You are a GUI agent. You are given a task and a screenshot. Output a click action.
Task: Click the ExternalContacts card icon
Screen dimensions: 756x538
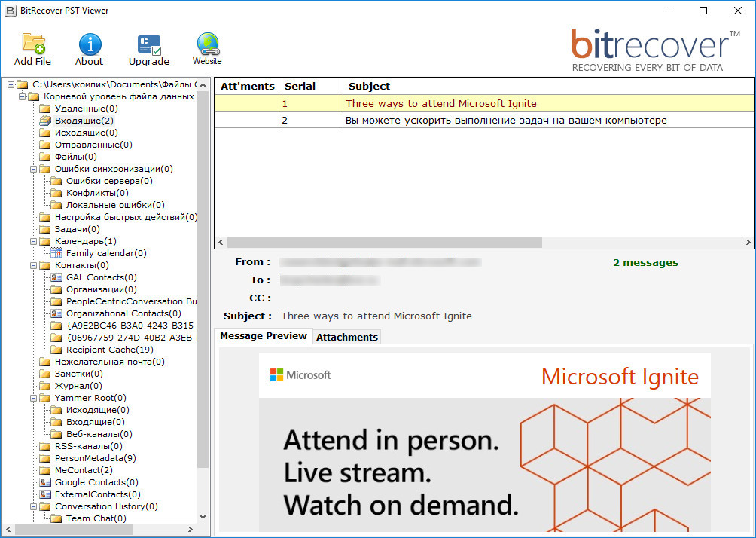pos(45,494)
